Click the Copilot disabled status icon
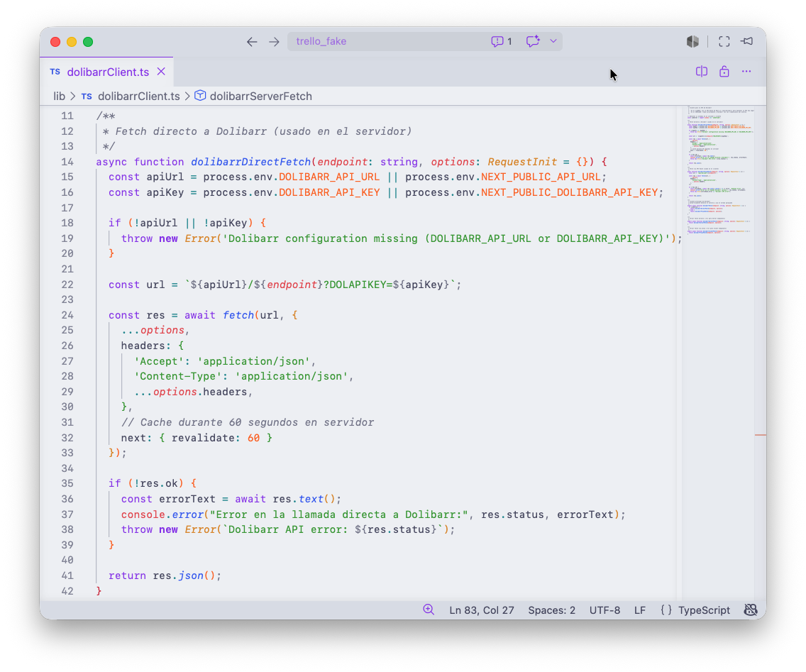 (751, 610)
